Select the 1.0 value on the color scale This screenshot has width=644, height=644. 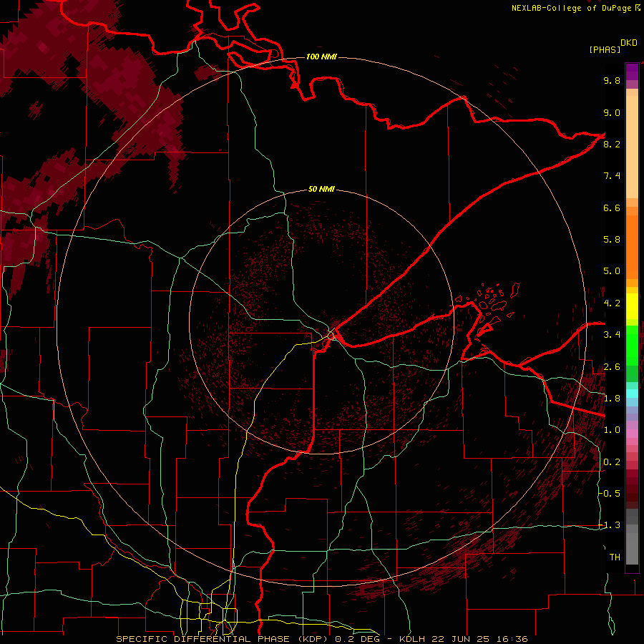(x=612, y=430)
